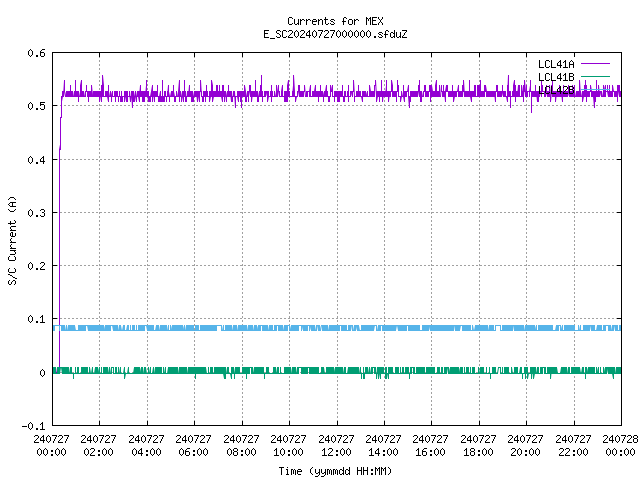Click the y-axis tick value 0.2
640x480 pixels.
tap(36, 266)
